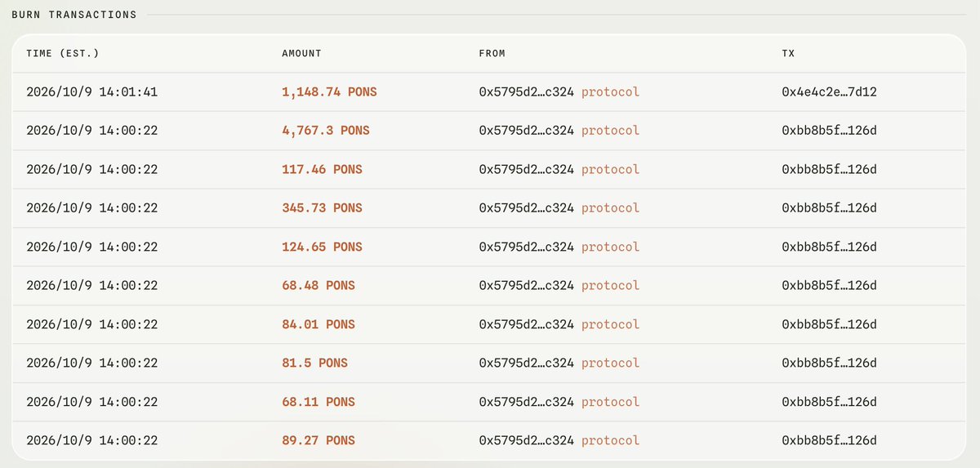Click the timestamp 2026/10/9 14:01:41
The width and height of the screenshot is (980, 468).
tap(91, 92)
